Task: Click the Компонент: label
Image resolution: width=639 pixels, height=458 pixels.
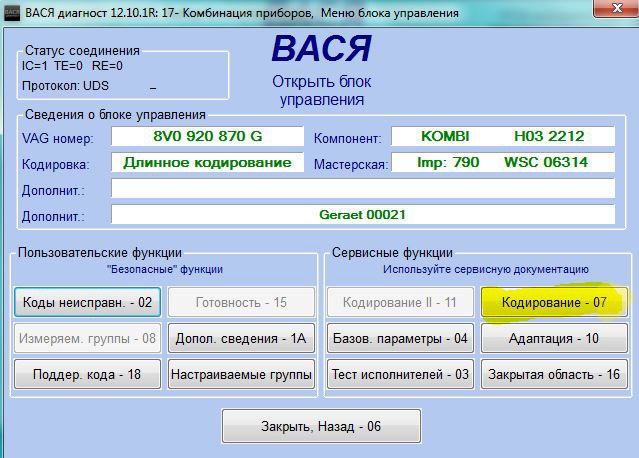Action: coord(348,138)
